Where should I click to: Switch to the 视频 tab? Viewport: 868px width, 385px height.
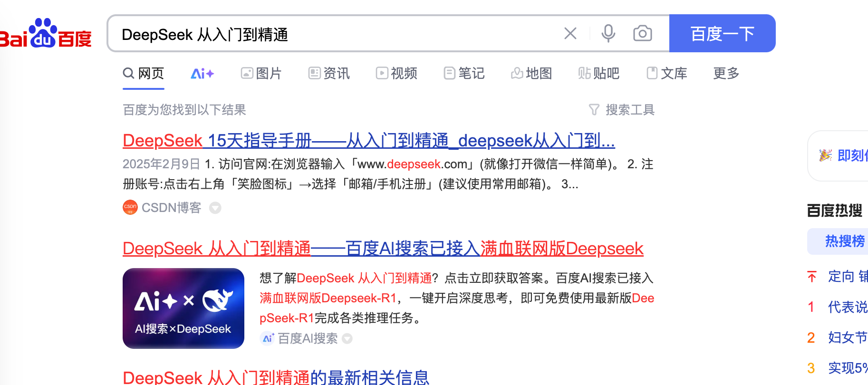[x=396, y=73]
